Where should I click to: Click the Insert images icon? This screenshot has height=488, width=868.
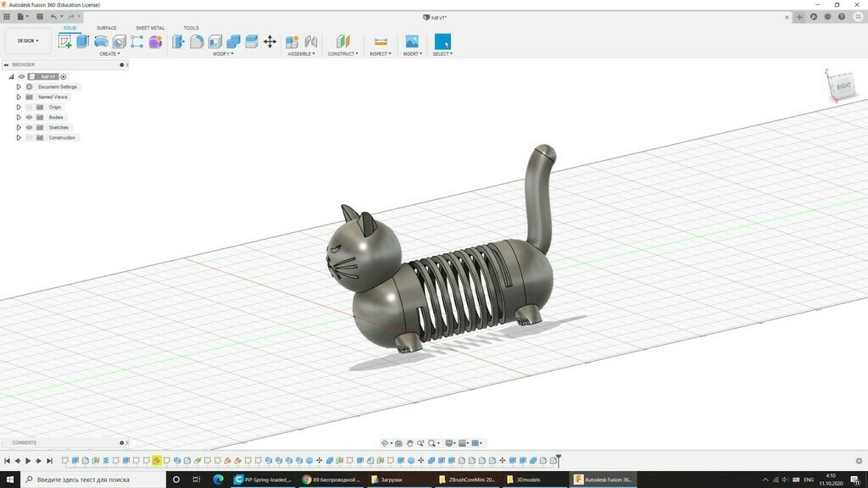[412, 41]
